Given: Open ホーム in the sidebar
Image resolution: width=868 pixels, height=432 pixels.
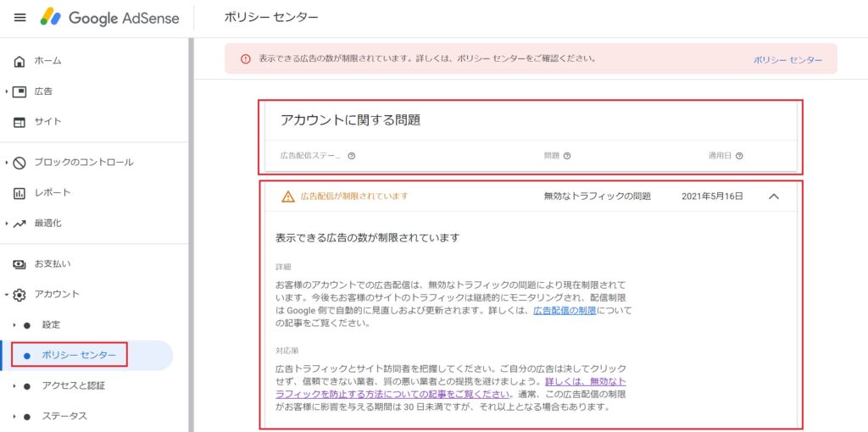Looking at the screenshot, I should (x=48, y=61).
